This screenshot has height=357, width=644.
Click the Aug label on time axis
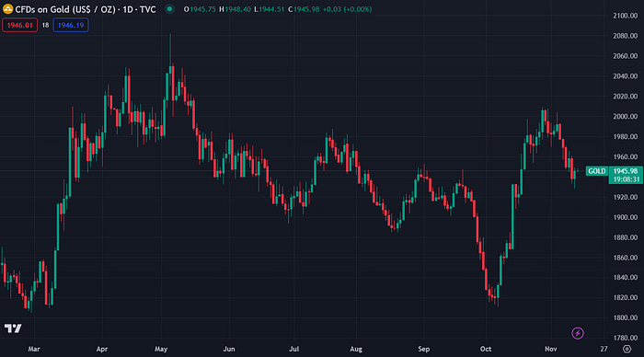356,350
